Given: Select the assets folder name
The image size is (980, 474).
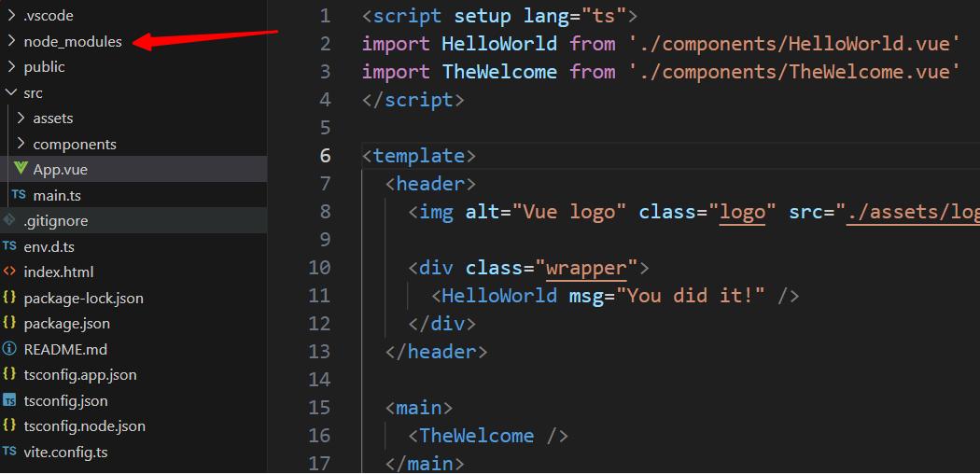Looking at the screenshot, I should (53, 118).
